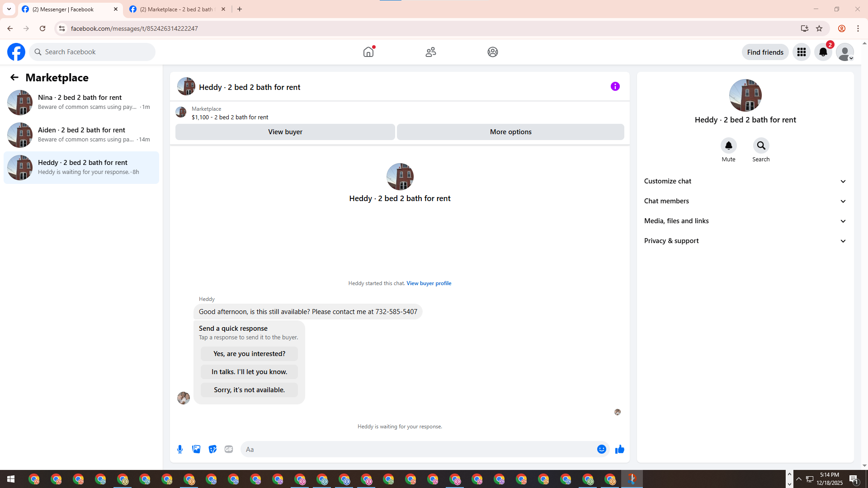The image size is (868, 488).
Task: Focus the Search Facebook box
Action: (x=92, y=52)
